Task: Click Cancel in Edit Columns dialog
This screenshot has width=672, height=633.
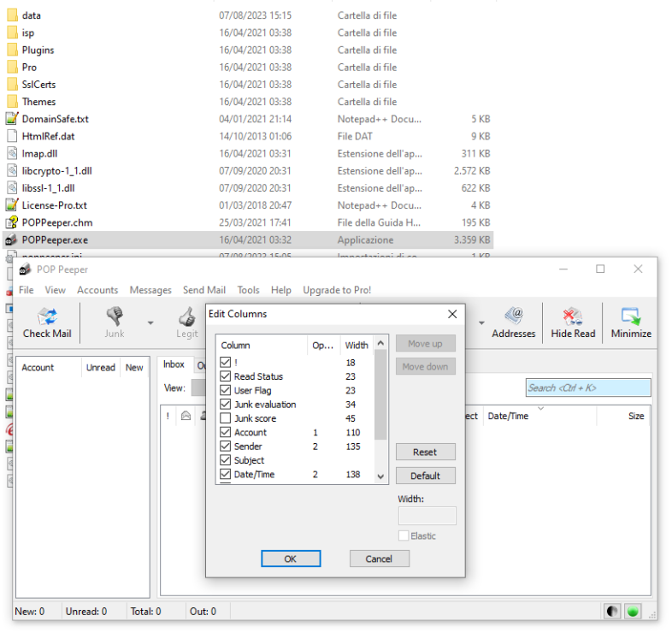Action: click(x=379, y=559)
